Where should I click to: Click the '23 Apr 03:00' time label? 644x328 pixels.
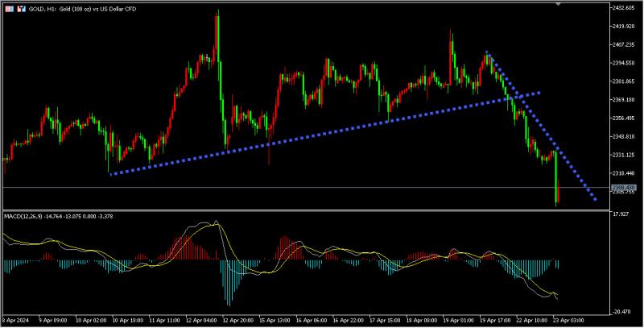coord(568,320)
